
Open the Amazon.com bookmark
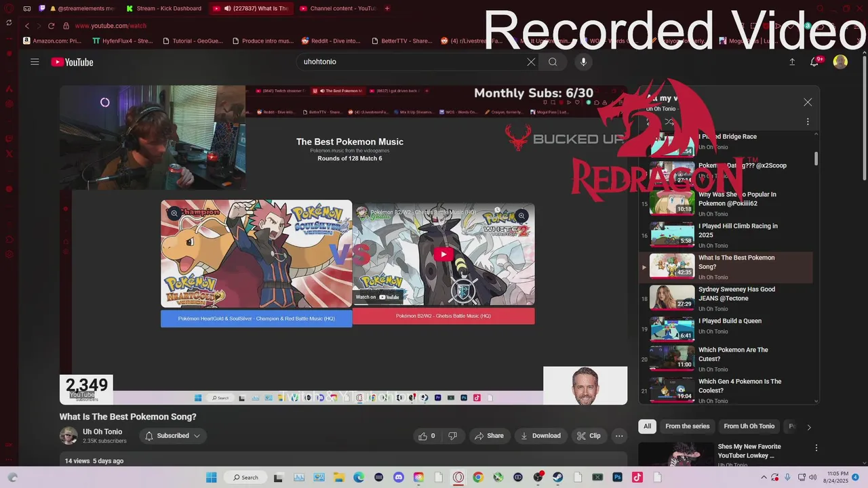pos(52,41)
